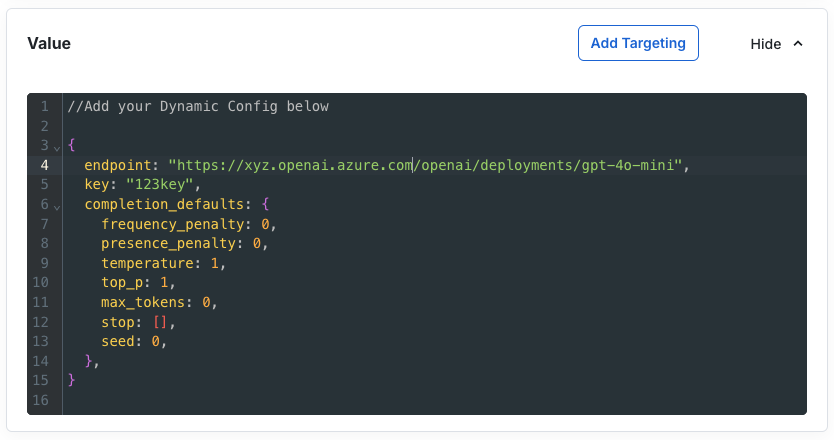Click the Value section heading
Viewport: 834px width, 440px height.
point(49,43)
